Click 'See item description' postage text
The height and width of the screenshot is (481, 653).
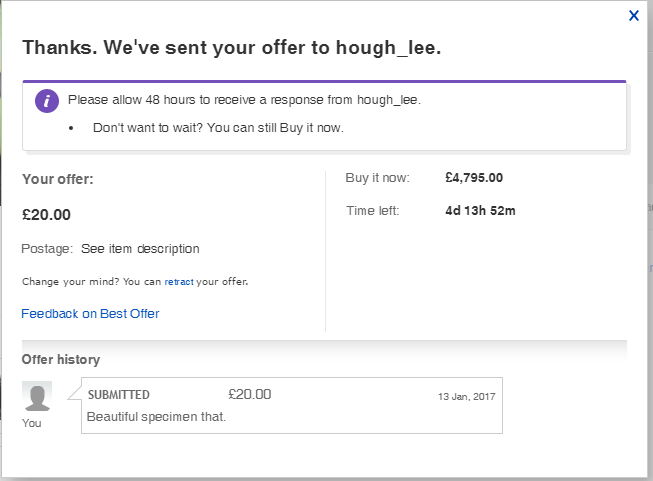click(x=140, y=249)
